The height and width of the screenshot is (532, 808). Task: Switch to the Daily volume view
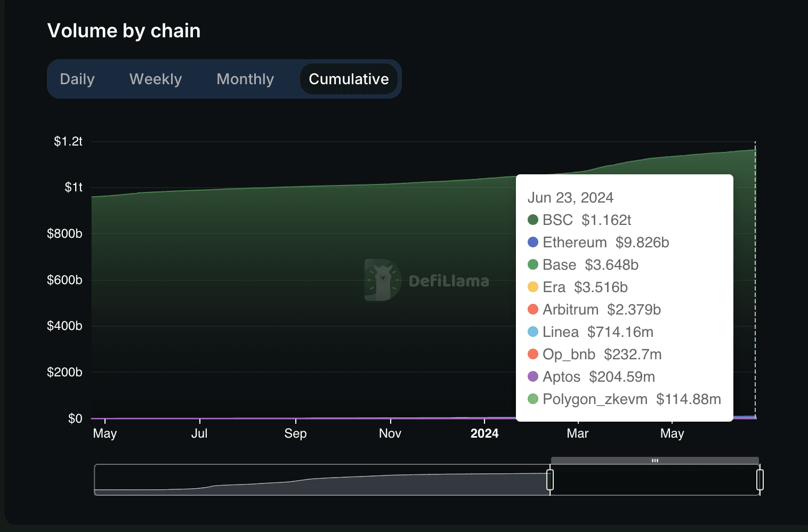(x=77, y=79)
